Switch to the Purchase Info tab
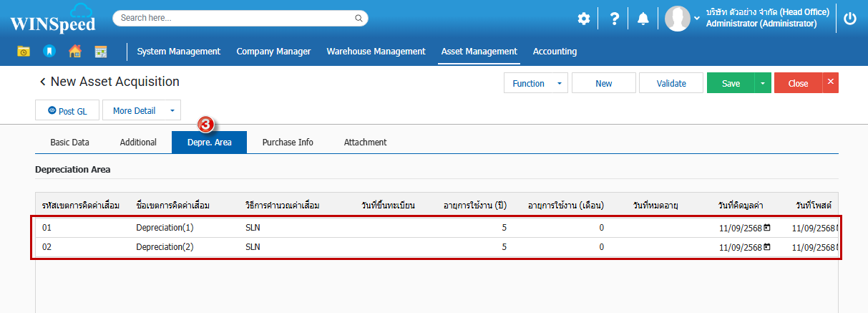This screenshot has width=868, height=313. (x=288, y=143)
